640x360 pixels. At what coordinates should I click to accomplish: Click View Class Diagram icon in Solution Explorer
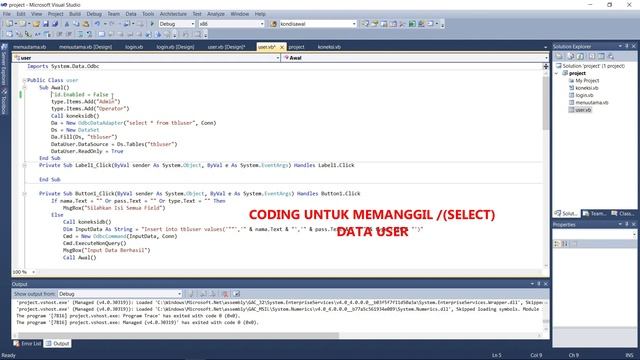coord(611,56)
